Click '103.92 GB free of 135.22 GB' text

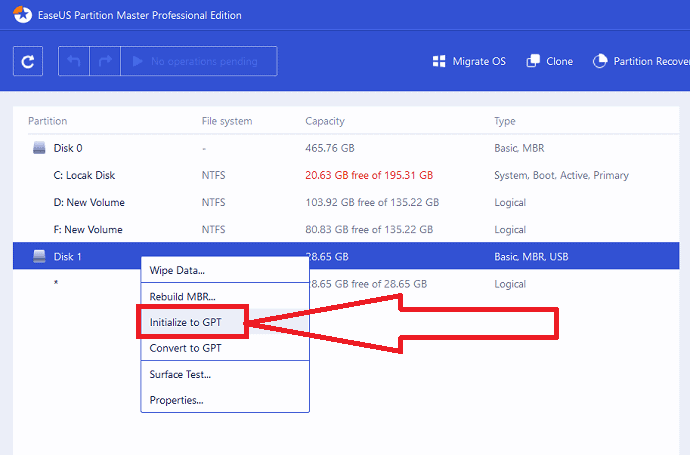coord(372,202)
